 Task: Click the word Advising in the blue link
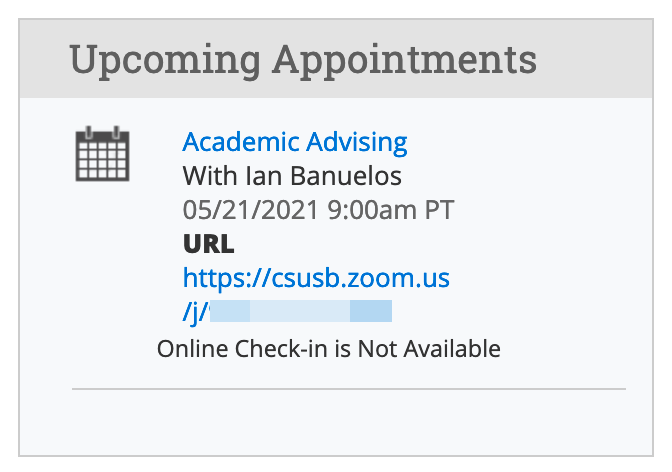[357, 142]
